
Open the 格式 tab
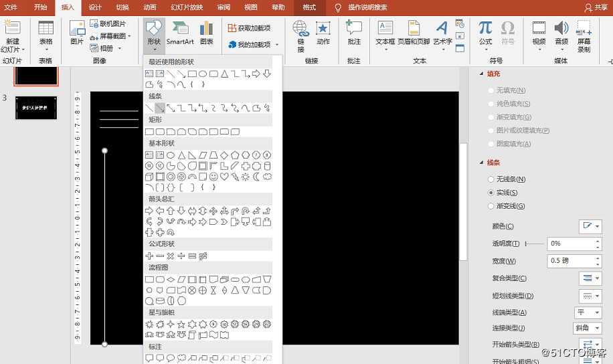click(309, 7)
